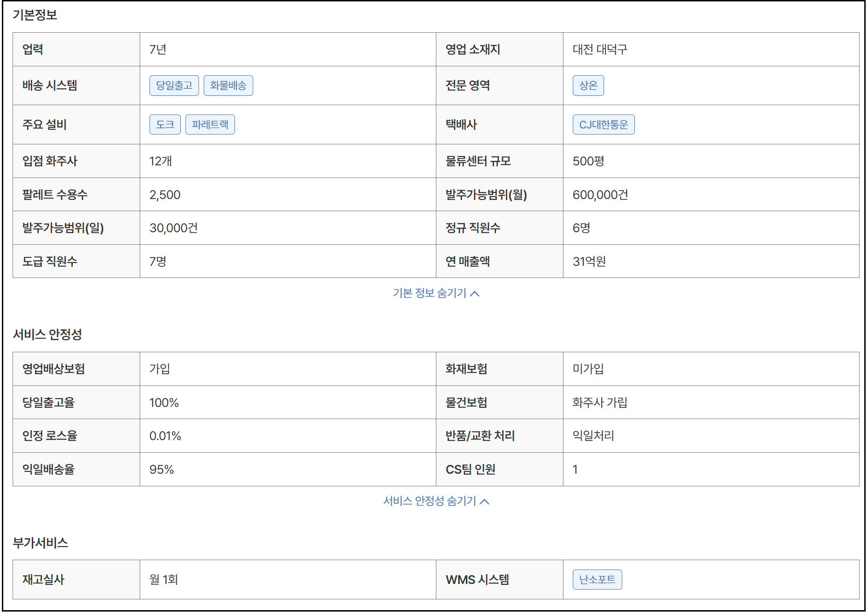Click the 당일출고율 label
The height and width of the screenshot is (612, 868).
click(49, 403)
